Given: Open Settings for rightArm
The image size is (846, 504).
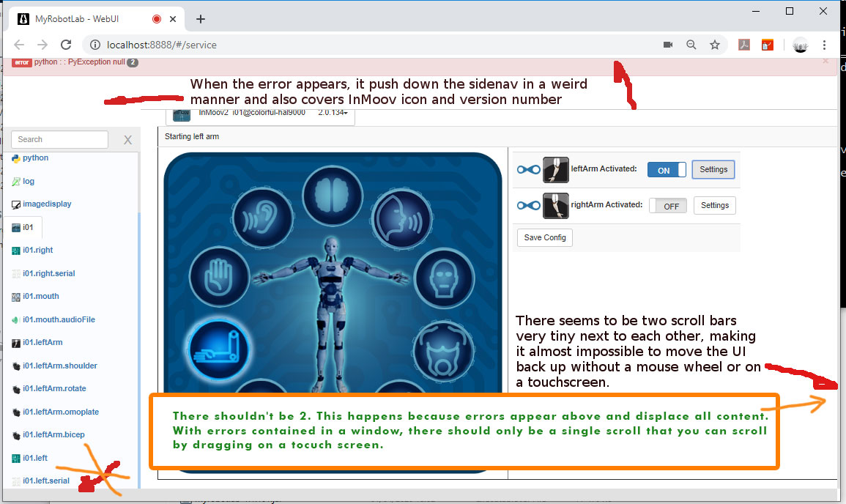Looking at the screenshot, I should 714,205.
